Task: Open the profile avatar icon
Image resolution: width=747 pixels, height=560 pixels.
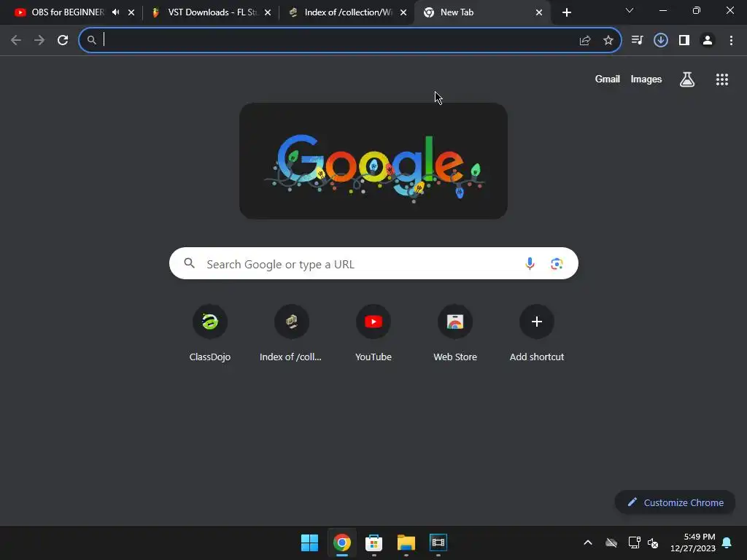Action: (708, 40)
